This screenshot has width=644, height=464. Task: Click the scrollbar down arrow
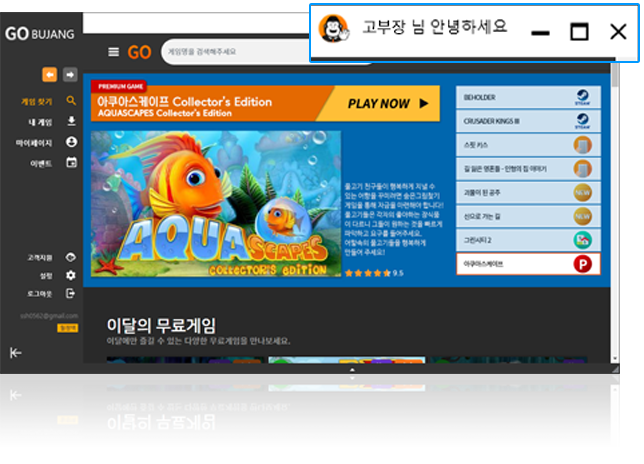(615, 358)
